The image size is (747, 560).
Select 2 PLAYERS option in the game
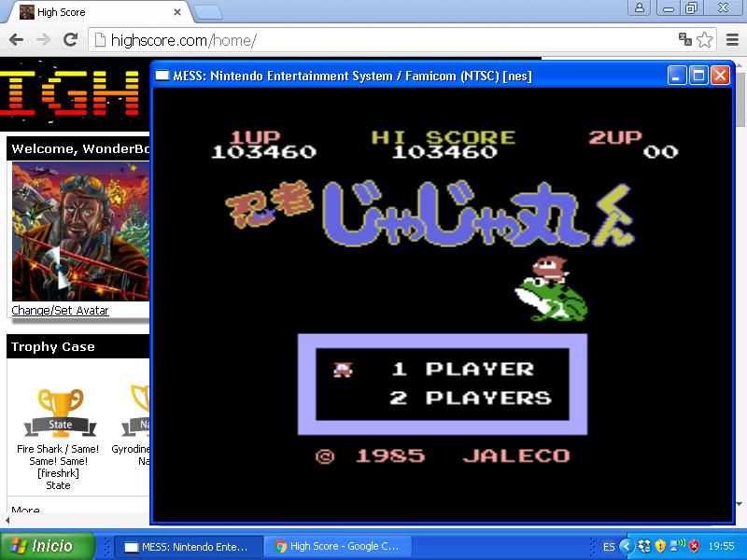click(x=487, y=398)
